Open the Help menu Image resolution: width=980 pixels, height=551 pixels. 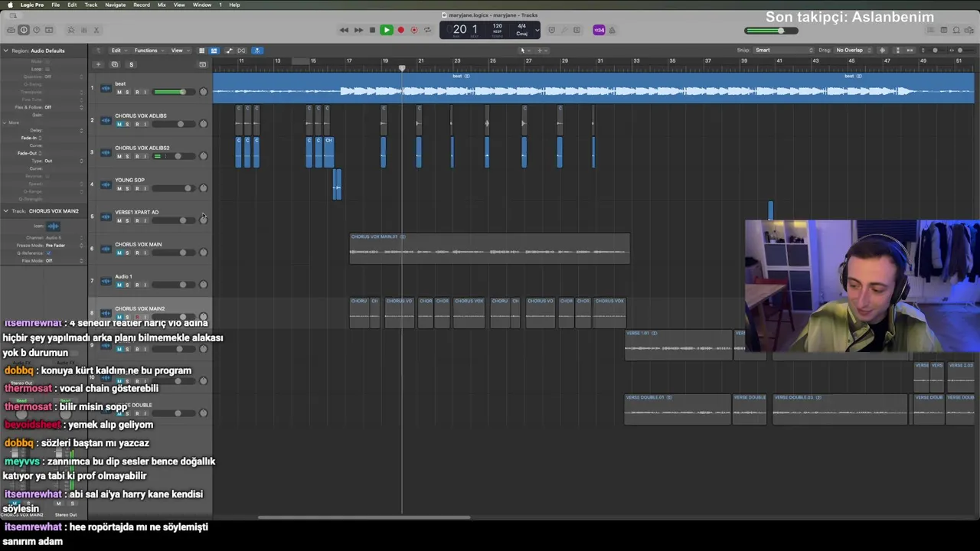coord(234,5)
